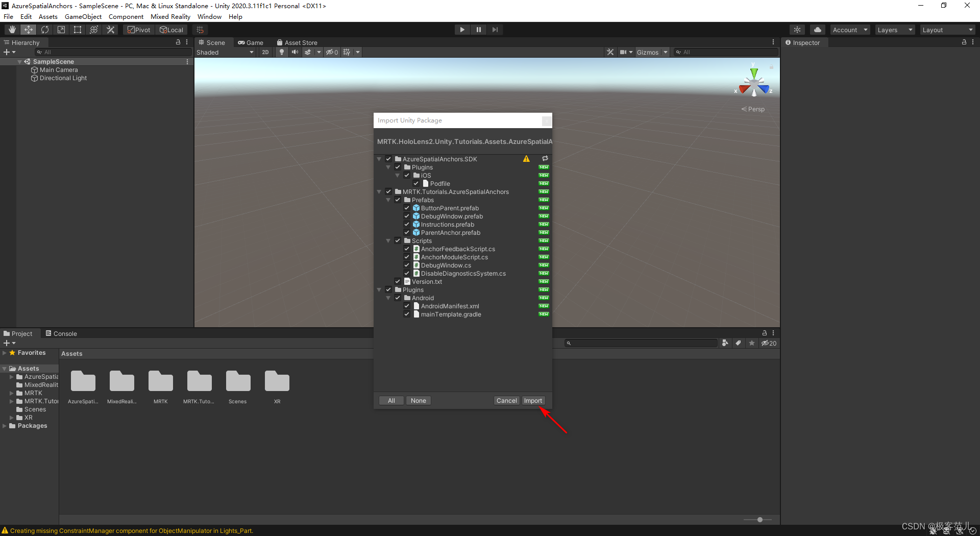Select the Rotate tool
The image size is (980, 536).
(x=45, y=30)
